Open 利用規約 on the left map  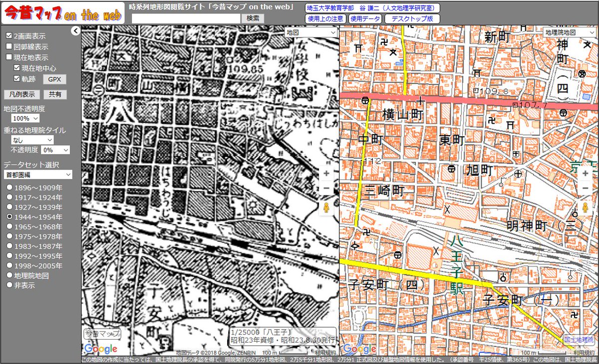[x=325, y=353]
